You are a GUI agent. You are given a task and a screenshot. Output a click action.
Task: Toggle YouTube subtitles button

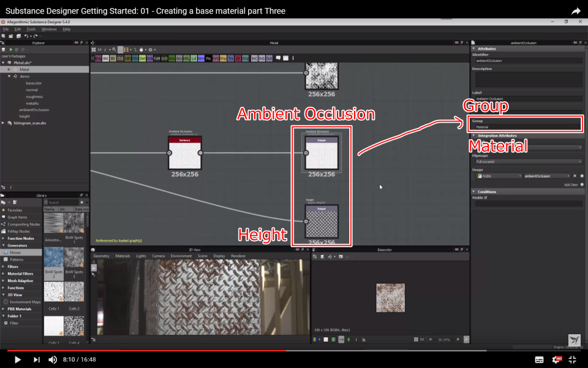(x=539, y=360)
